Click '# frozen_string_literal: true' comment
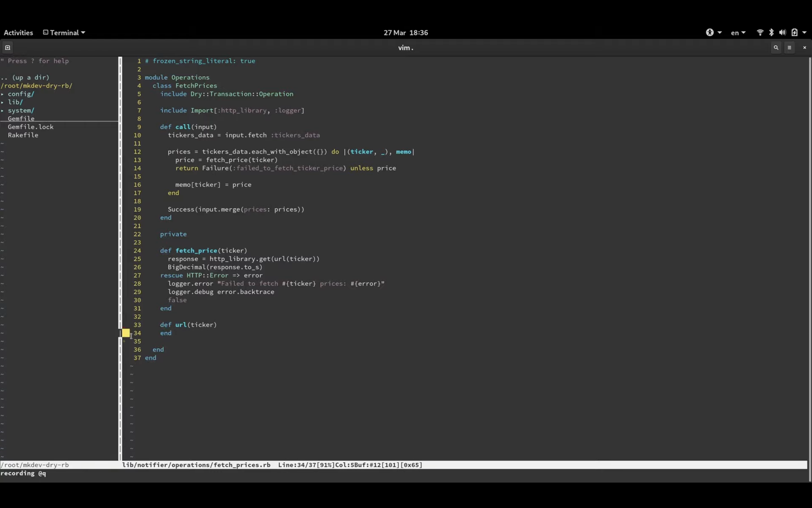Viewport: 812px width, 508px height. [x=200, y=61]
